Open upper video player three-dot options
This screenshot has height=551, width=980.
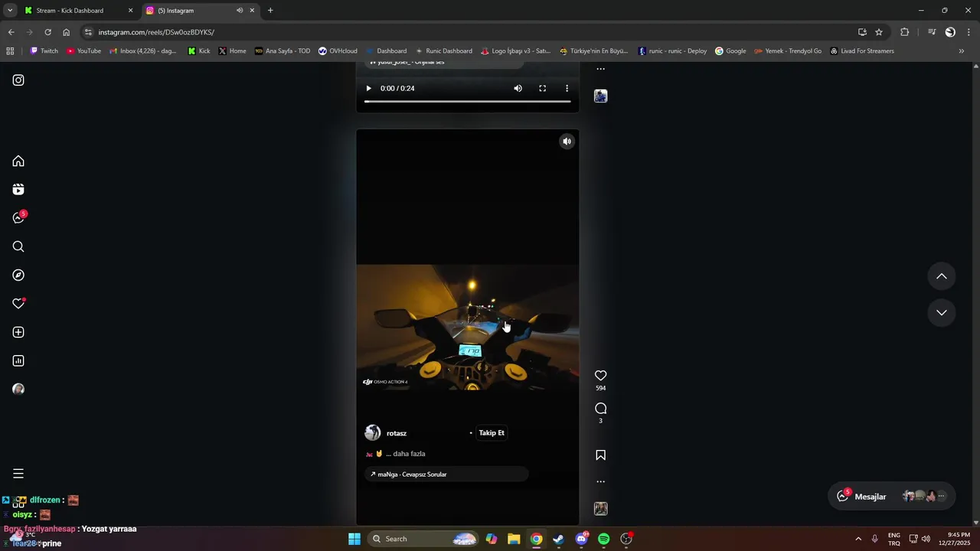(x=567, y=89)
